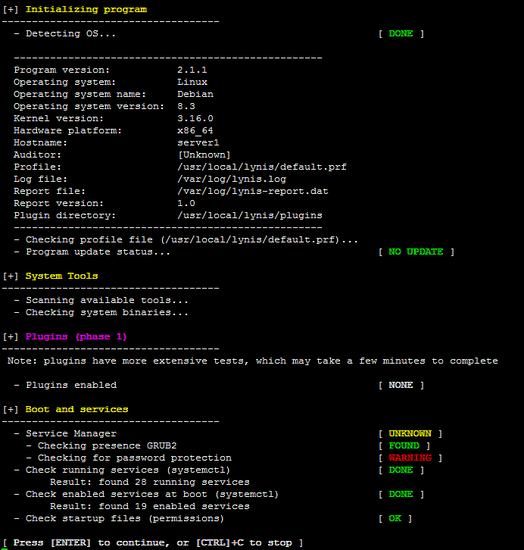The height and width of the screenshot is (550, 524).
Task: Click the 'Press [ENTER] to continue' prompt
Action: [x=153, y=543]
